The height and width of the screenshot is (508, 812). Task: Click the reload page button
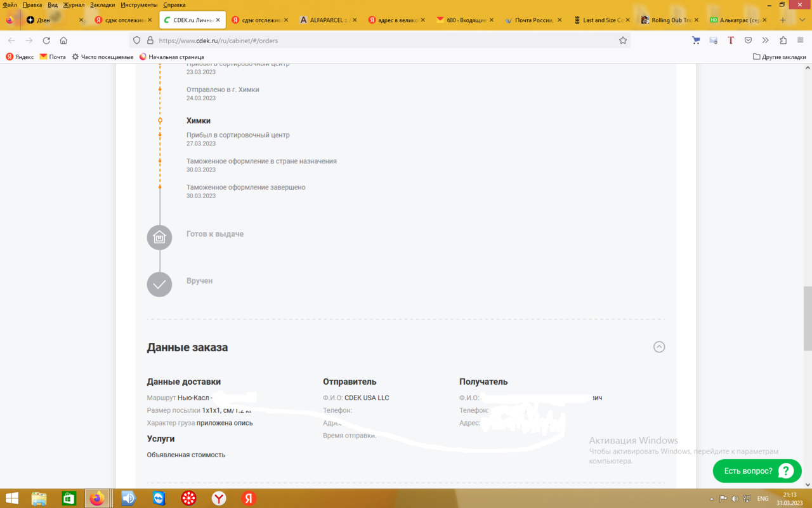click(x=46, y=41)
